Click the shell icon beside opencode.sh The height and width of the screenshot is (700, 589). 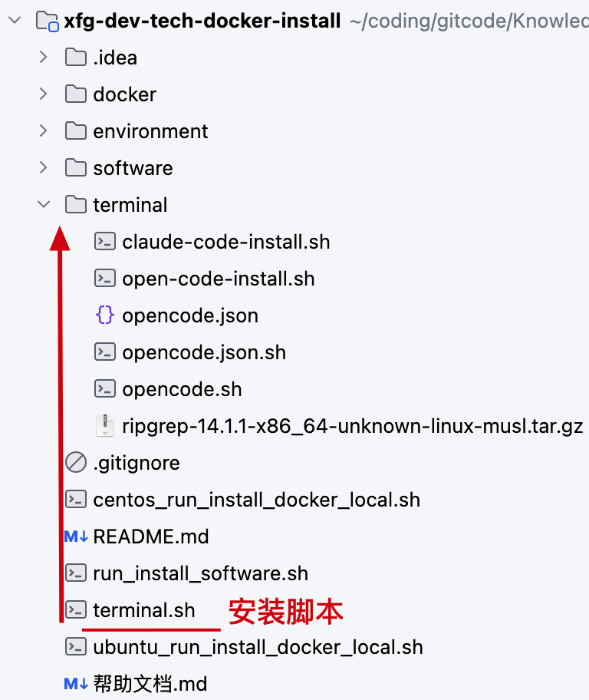coord(104,389)
